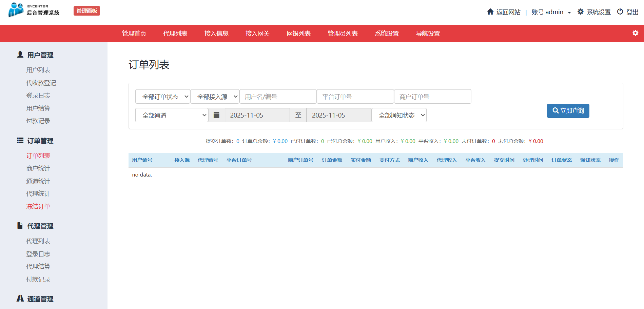Open 冻结订单 link in sidebar
The height and width of the screenshot is (309, 644).
(38, 206)
